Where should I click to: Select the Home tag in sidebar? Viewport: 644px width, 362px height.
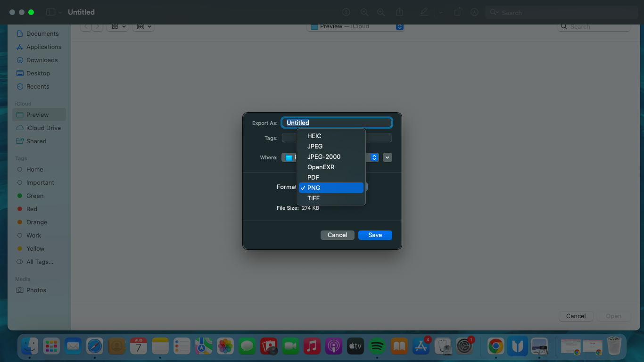pos(39,170)
